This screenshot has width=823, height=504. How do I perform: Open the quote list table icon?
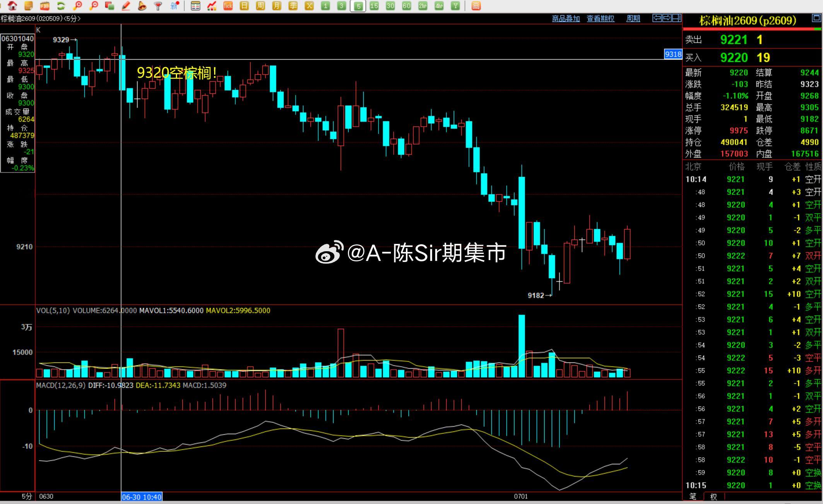pos(196,6)
